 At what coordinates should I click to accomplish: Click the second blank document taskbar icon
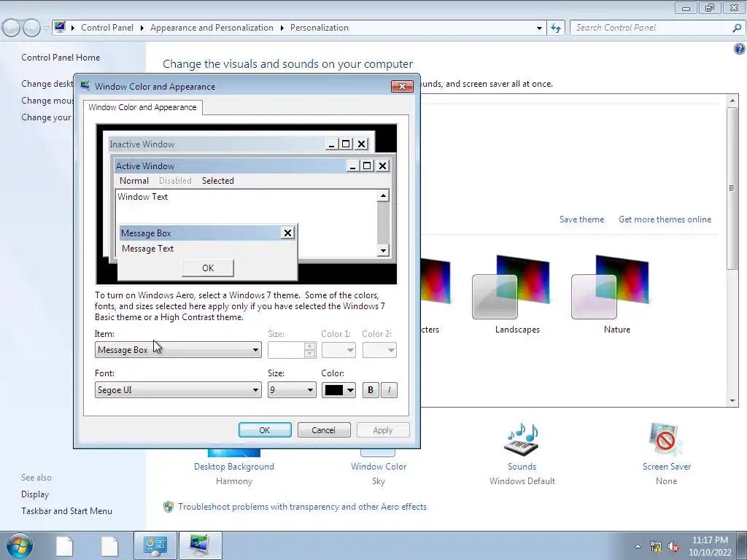pyautogui.click(x=109, y=545)
